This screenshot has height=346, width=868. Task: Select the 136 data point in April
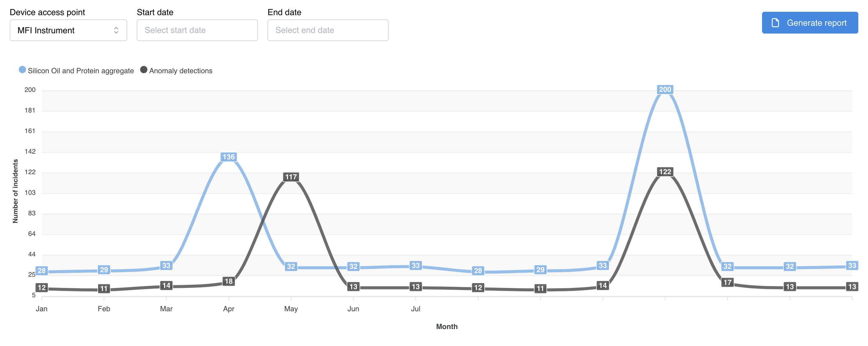(229, 157)
